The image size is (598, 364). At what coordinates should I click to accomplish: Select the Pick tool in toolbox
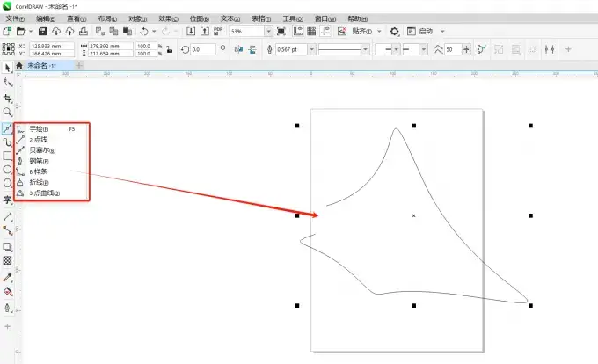7,67
